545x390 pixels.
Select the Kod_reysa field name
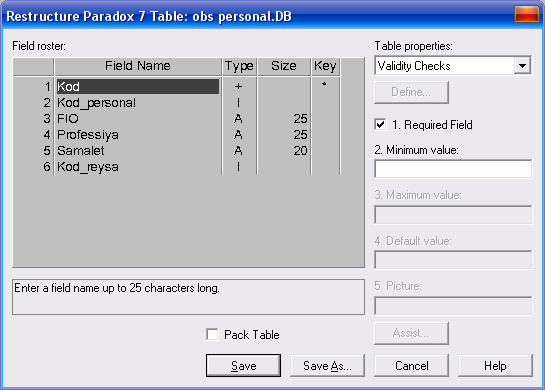click(138, 166)
